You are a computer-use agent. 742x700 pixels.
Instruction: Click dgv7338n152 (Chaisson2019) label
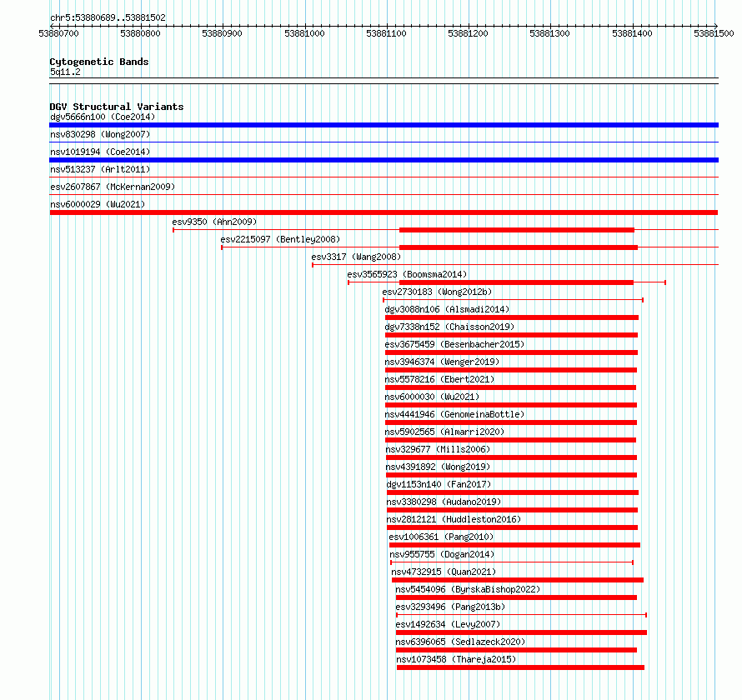[449, 327]
